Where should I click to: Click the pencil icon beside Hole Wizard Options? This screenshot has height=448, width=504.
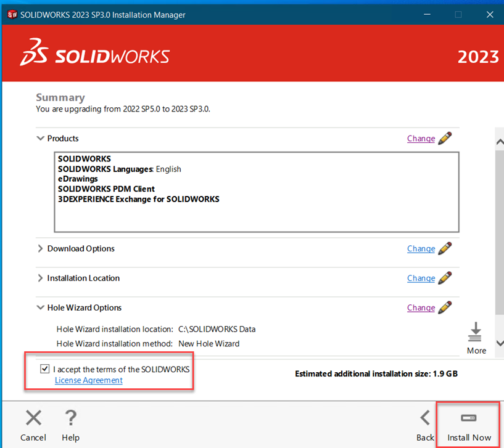(x=445, y=307)
